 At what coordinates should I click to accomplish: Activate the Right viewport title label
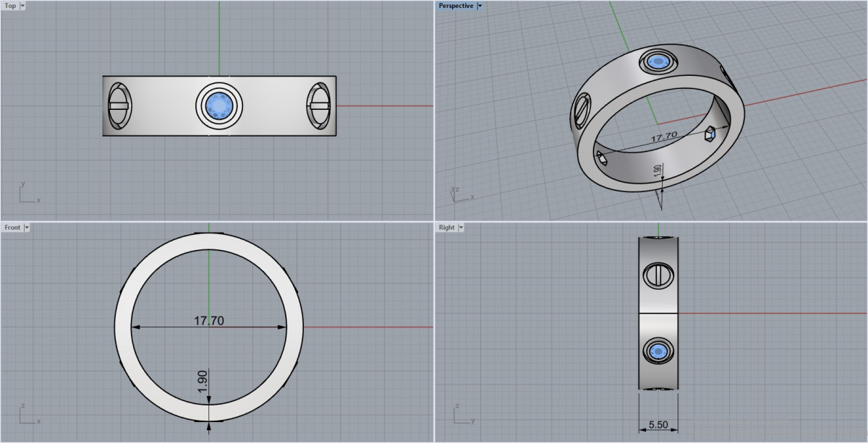click(447, 228)
